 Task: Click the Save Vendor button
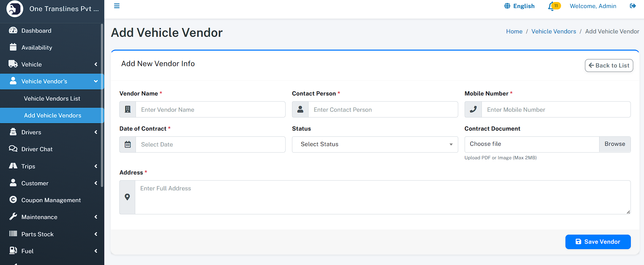[x=597, y=242]
